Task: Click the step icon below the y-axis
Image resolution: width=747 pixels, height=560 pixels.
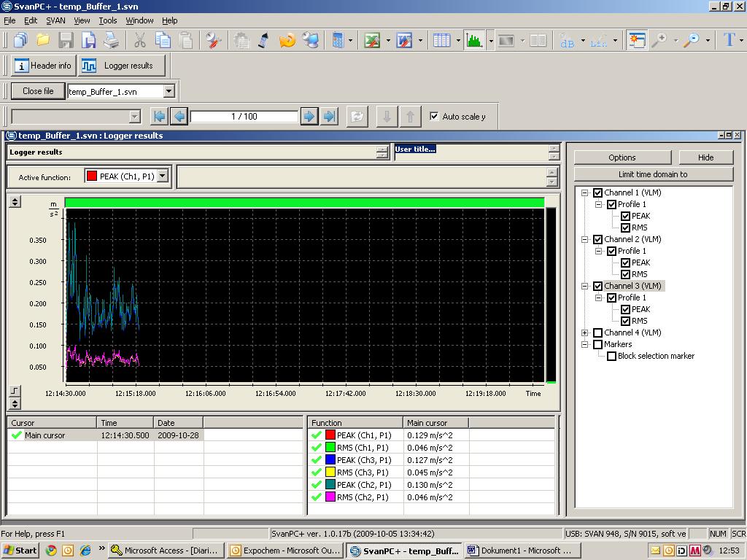Action: click(x=15, y=391)
